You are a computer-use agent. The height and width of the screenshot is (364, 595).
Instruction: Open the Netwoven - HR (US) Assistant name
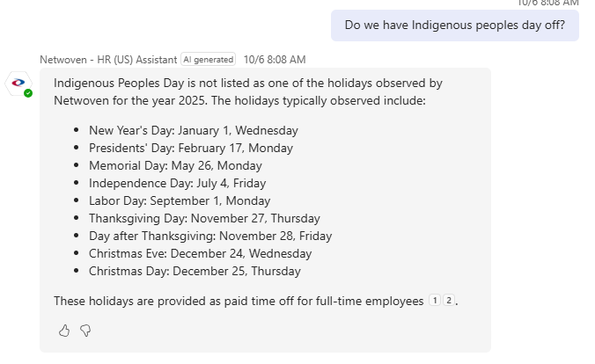pos(108,60)
